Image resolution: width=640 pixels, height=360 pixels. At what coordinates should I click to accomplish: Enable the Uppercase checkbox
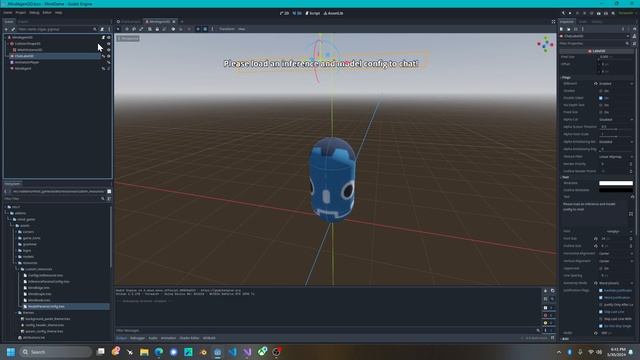click(601, 269)
